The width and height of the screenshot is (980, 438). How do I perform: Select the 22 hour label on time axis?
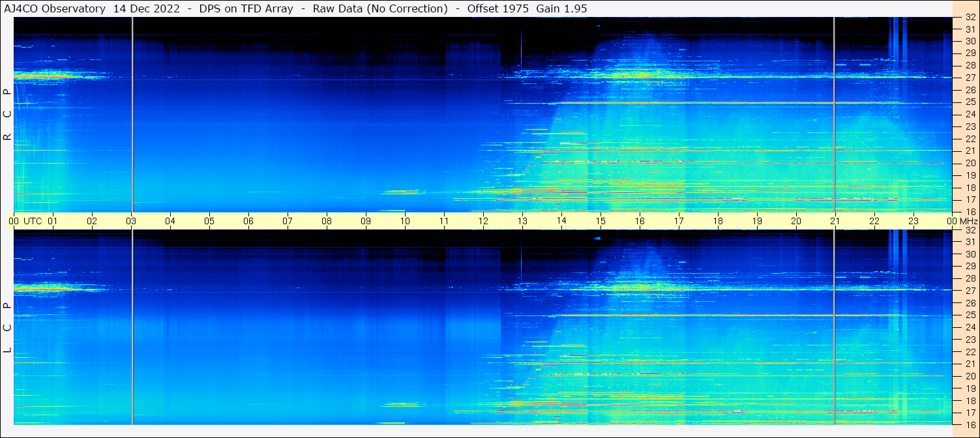[874, 221]
